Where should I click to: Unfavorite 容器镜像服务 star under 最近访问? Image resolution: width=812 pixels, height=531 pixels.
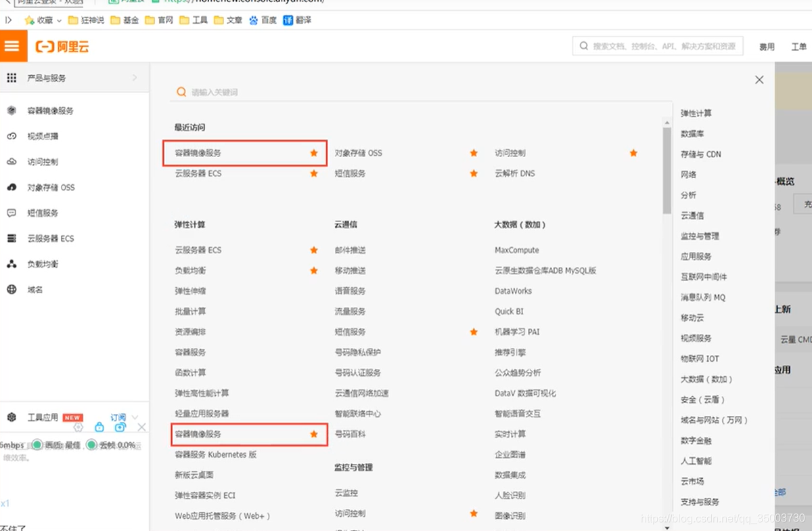(x=314, y=153)
